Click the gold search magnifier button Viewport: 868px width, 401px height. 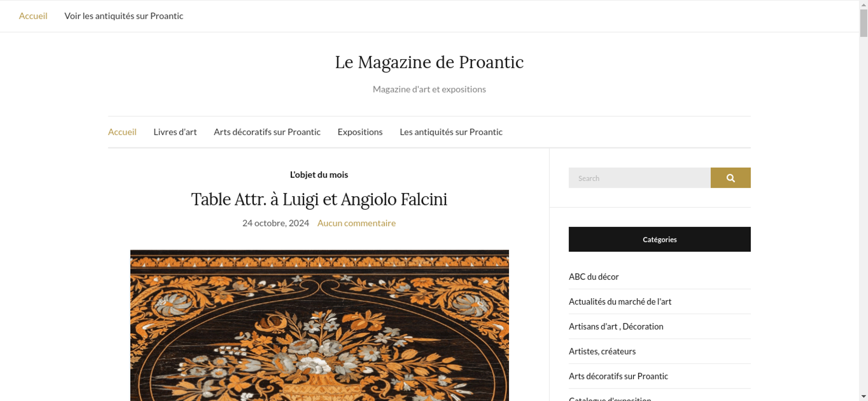coord(730,178)
